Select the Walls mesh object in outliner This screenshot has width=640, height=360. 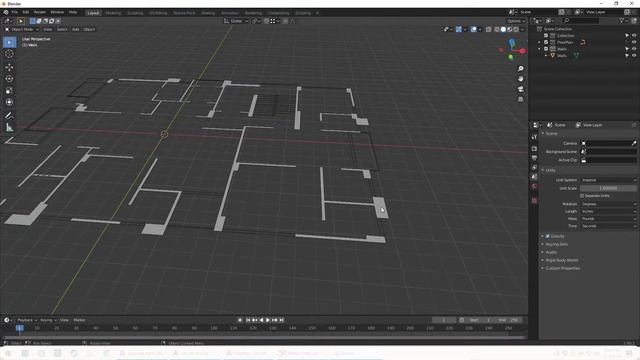[x=562, y=56]
